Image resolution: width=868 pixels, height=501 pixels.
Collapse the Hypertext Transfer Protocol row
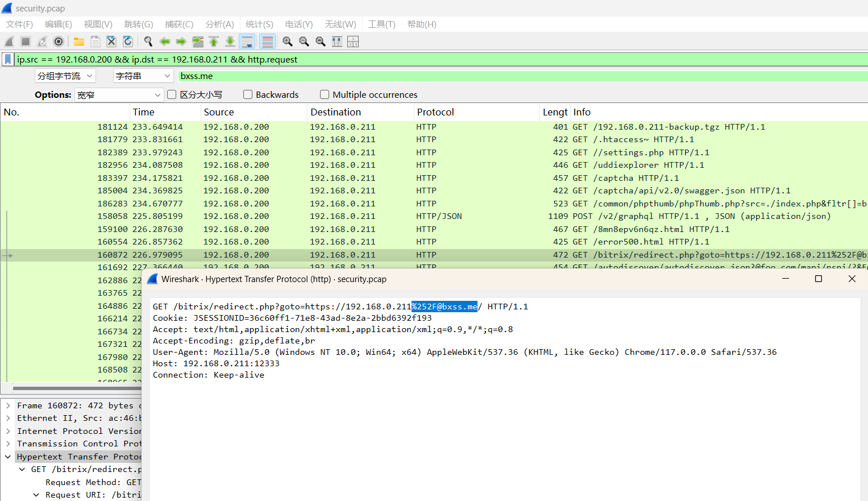click(x=8, y=457)
